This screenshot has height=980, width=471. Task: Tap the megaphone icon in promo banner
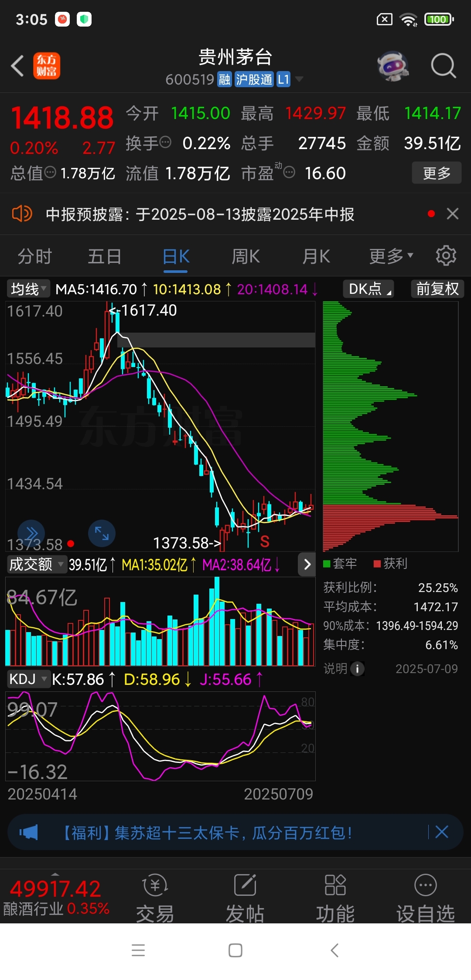click(29, 832)
